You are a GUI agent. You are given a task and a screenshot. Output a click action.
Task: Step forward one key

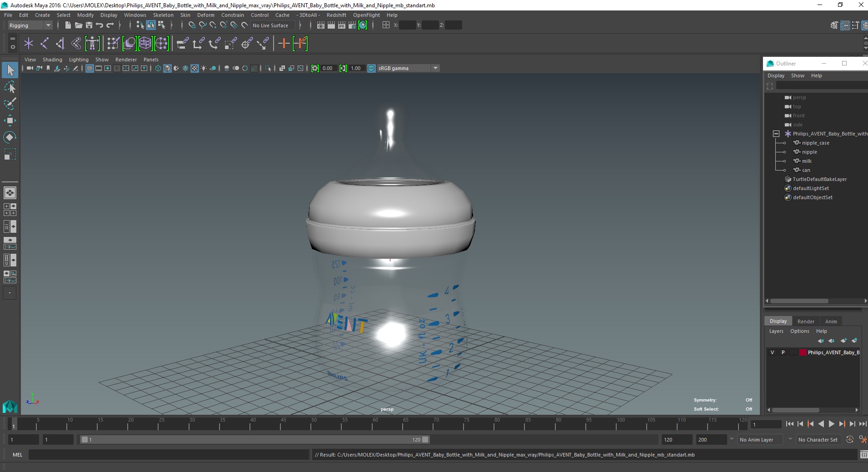(x=842, y=424)
